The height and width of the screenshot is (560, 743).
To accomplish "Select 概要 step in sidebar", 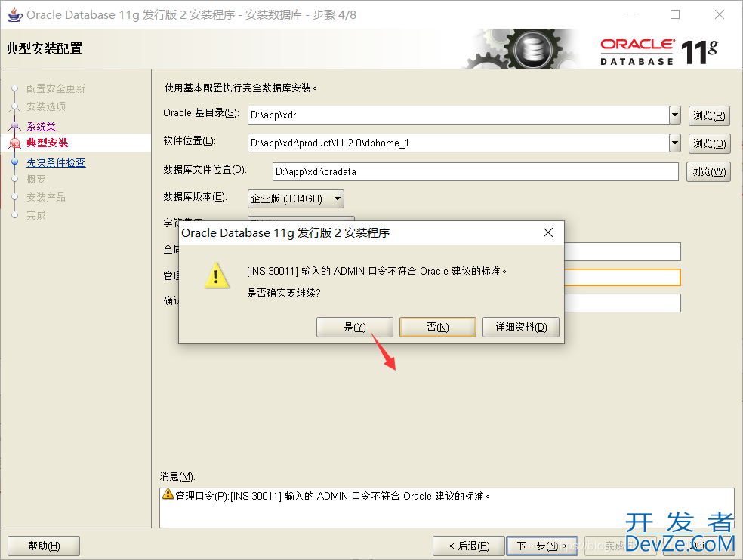I will click(x=36, y=179).
